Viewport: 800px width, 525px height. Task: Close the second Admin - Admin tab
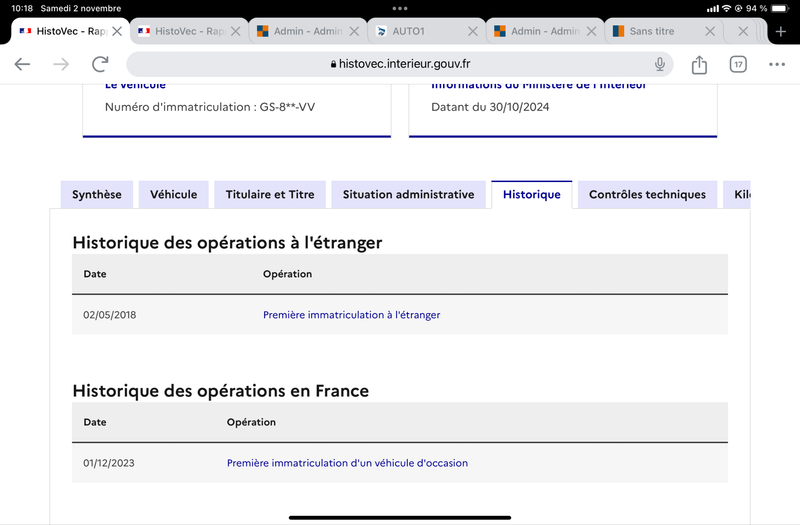pos(591,32)
